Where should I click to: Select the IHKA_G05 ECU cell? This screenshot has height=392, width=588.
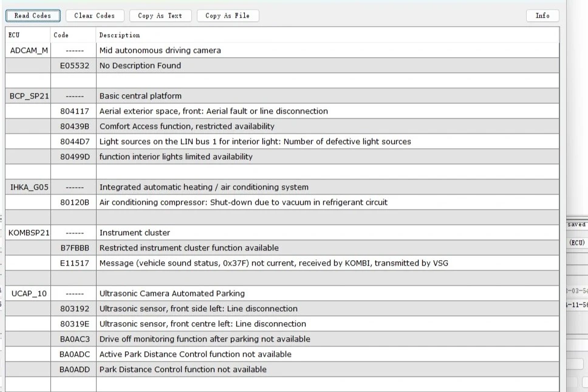29,187
